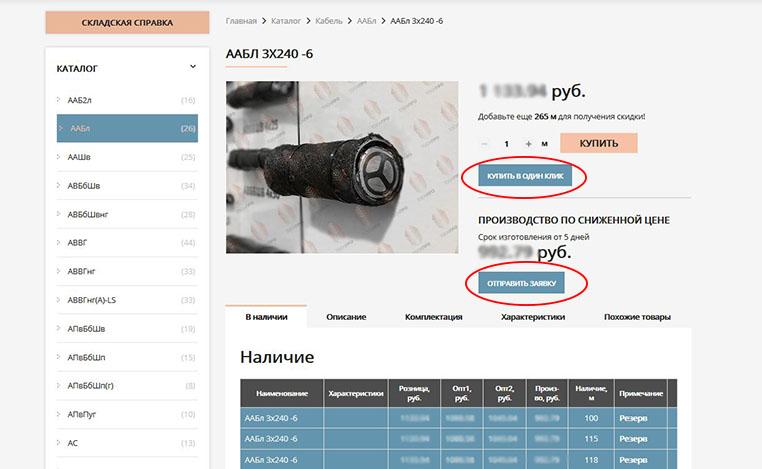Expand the ААБ2л category arrow
The height and width of the screenshot is (469, 762).
click(x=58, y=100)
